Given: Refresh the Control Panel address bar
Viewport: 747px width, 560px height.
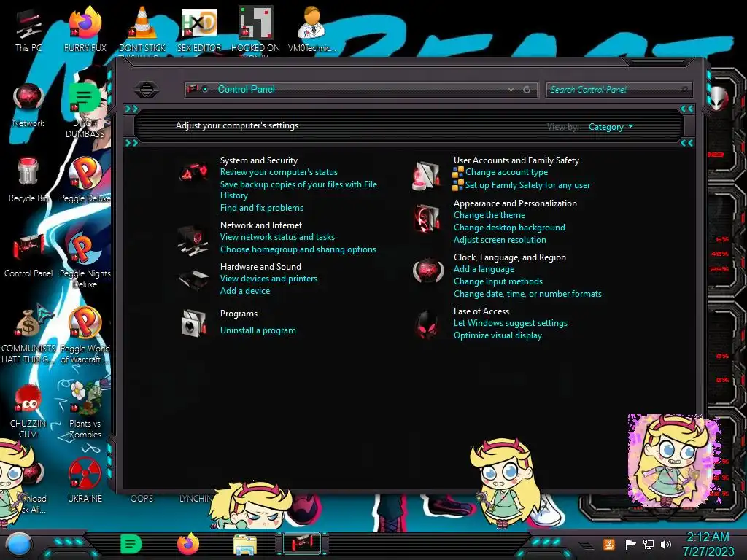Looking at the screenshot, I should [x=527, y=89].
